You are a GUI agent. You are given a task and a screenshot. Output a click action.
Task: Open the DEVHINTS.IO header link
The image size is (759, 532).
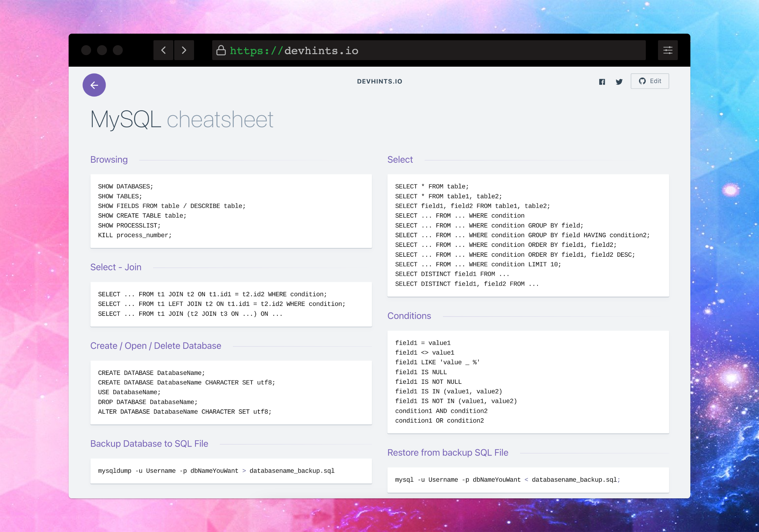point(379,81)
